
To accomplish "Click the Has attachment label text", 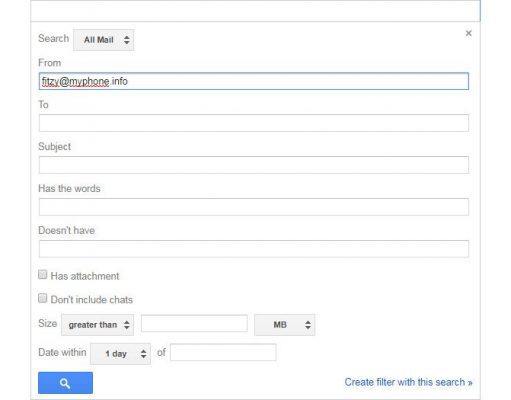I will point(85,276).
